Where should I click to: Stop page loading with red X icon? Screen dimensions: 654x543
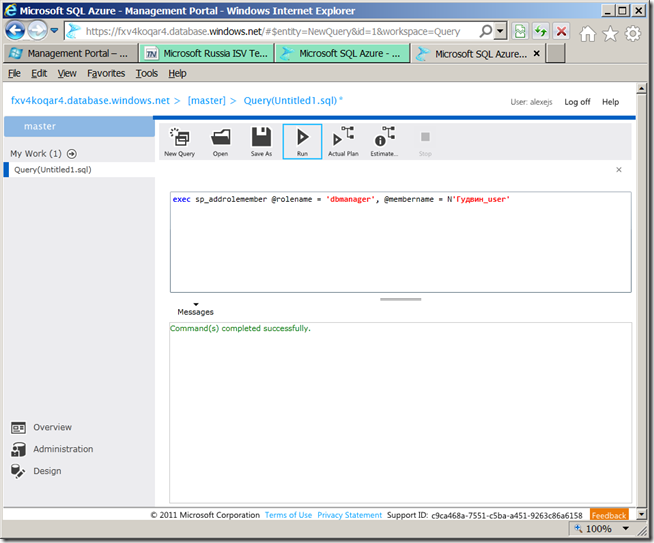click(x=562, y=31)
